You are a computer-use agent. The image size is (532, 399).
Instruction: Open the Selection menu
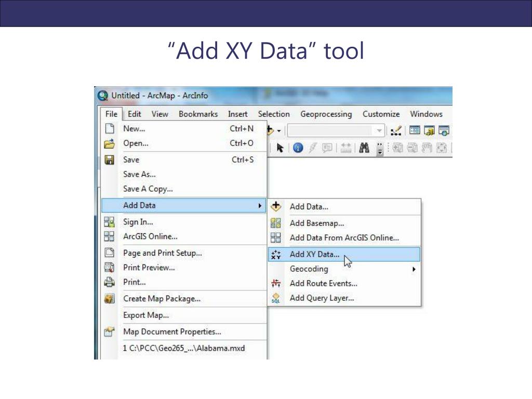tap(274, 114)
